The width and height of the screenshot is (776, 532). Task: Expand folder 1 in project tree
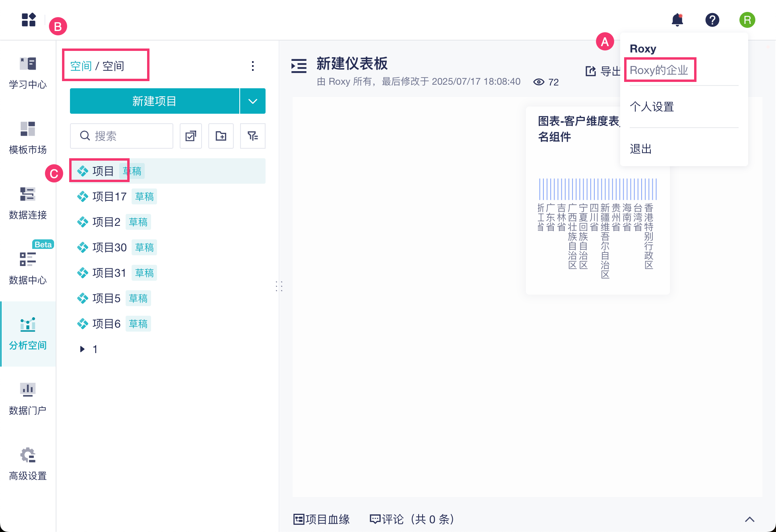point(82,349)
